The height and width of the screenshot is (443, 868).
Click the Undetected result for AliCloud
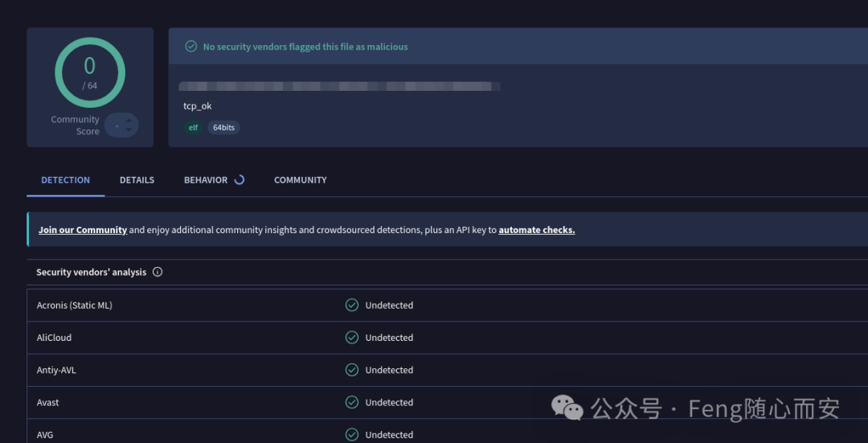[x=389, y=337]
